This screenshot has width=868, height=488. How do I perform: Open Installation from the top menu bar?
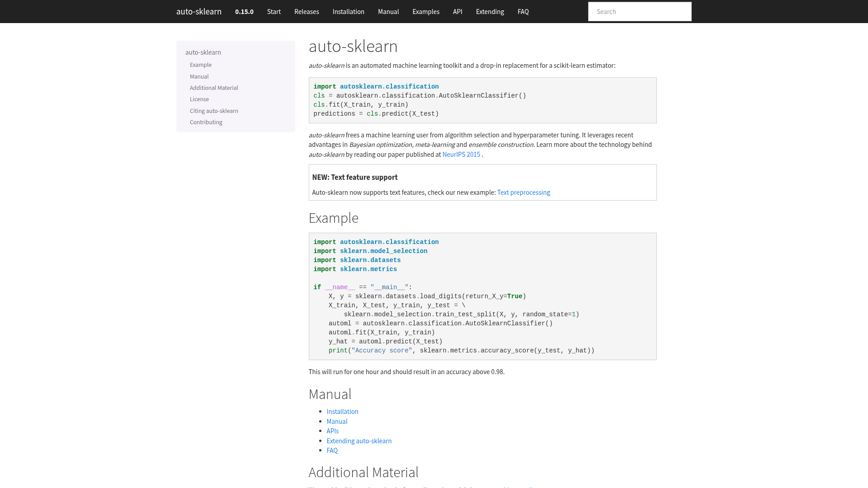(348, 11)
